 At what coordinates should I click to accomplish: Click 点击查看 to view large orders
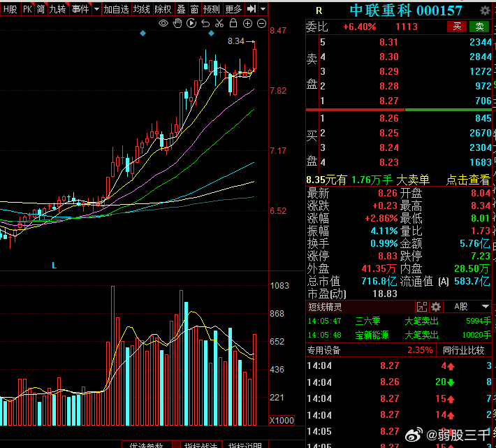pyautogui.click(x=468, y=180)
